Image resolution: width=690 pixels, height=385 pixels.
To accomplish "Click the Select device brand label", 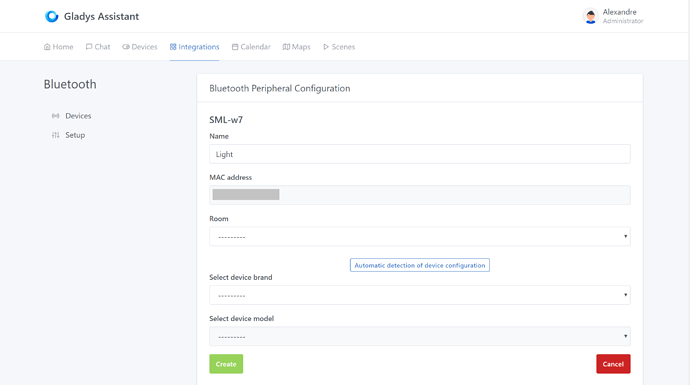I will 241,277.
